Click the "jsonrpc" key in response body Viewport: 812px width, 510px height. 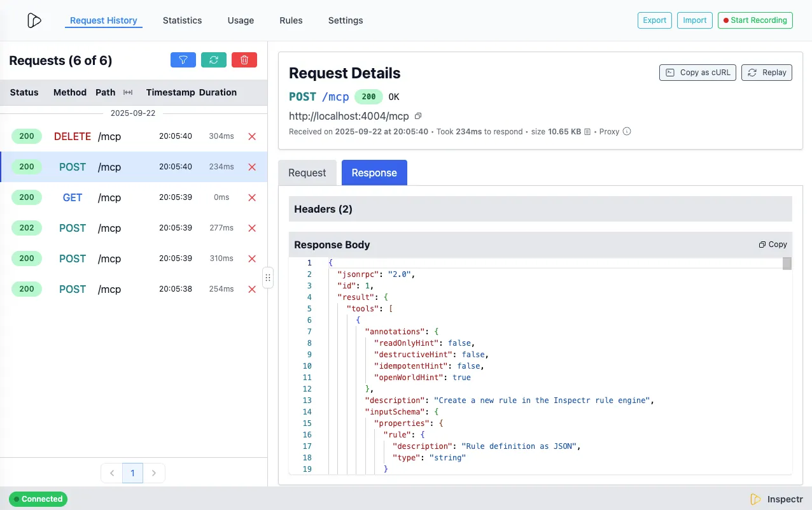[358, 274]
